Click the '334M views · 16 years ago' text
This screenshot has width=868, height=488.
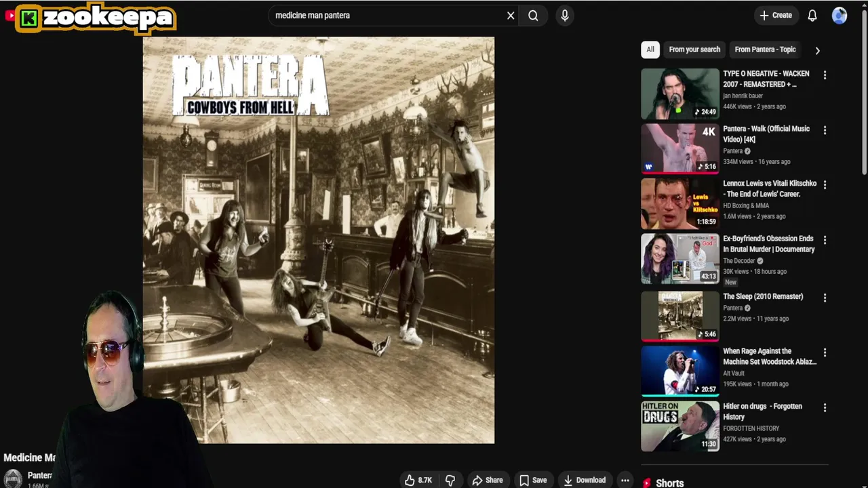pos(757,162)
